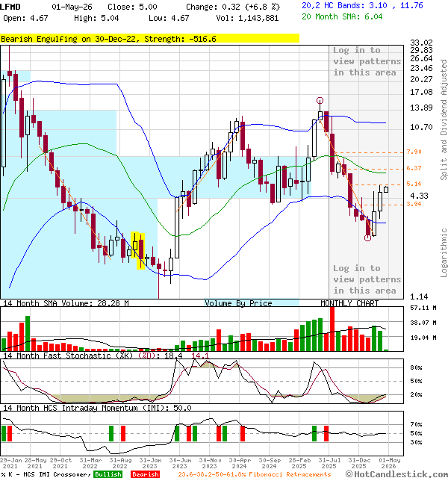Click the 28-Feb 2025 date axis label
Viewport: 448px width, 478px height.
click(299, 463)
